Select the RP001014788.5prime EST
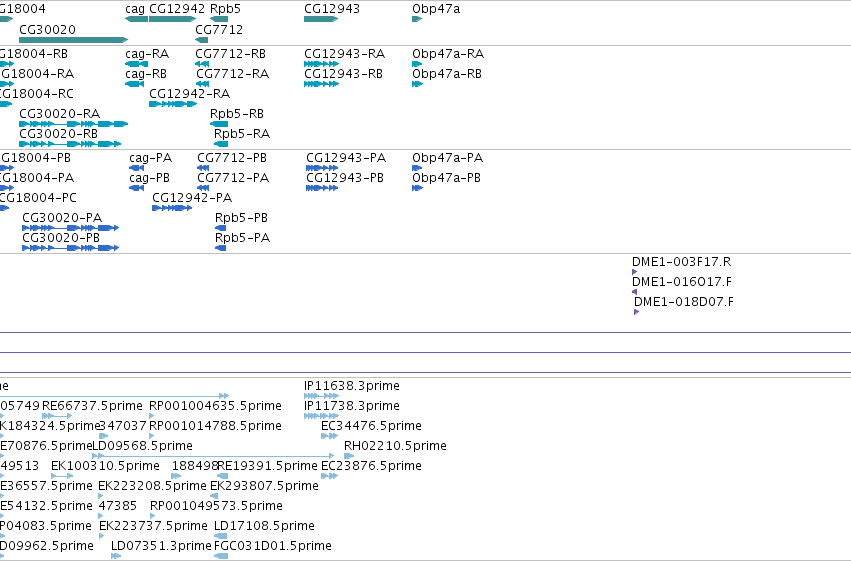This screenshot has height=561, width=851. coord(151,436)
